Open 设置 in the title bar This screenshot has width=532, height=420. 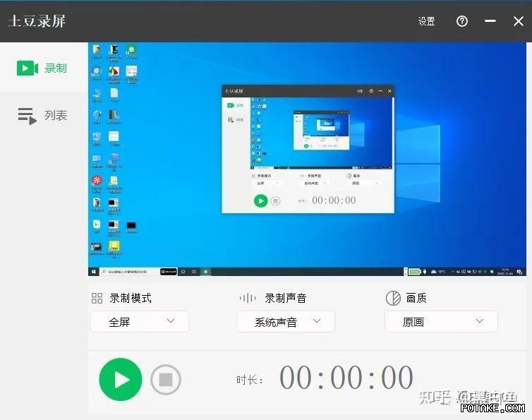point(426,21)
